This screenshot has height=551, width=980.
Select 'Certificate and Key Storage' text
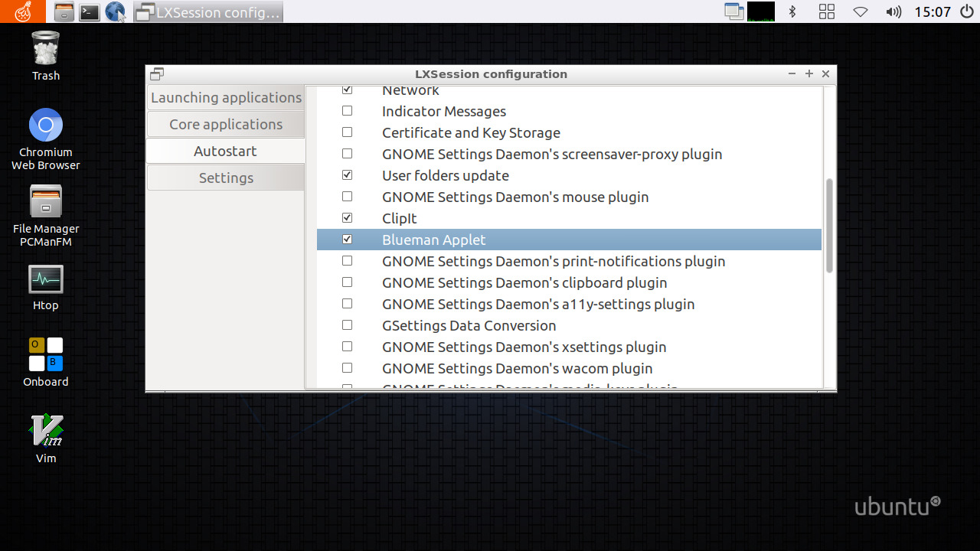click(x=471, y=133)
